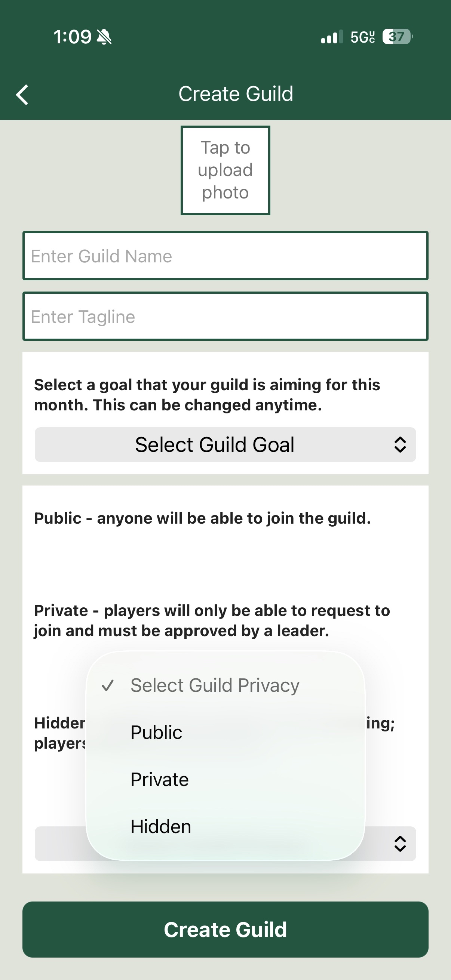
Task: Select the 'Select Guild Privacy' placeholder option
Action: 215,685
